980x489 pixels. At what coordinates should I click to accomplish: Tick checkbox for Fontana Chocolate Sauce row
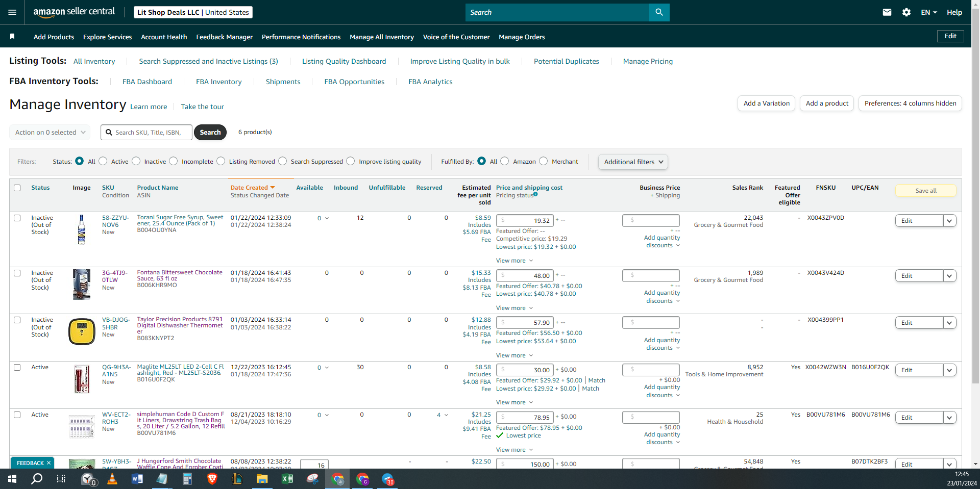17,273
